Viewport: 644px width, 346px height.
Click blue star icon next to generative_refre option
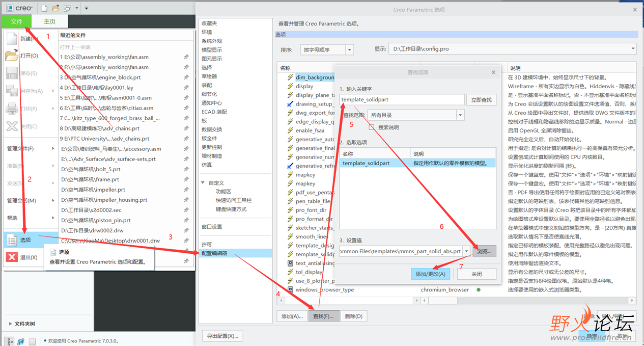coord(290,166)
